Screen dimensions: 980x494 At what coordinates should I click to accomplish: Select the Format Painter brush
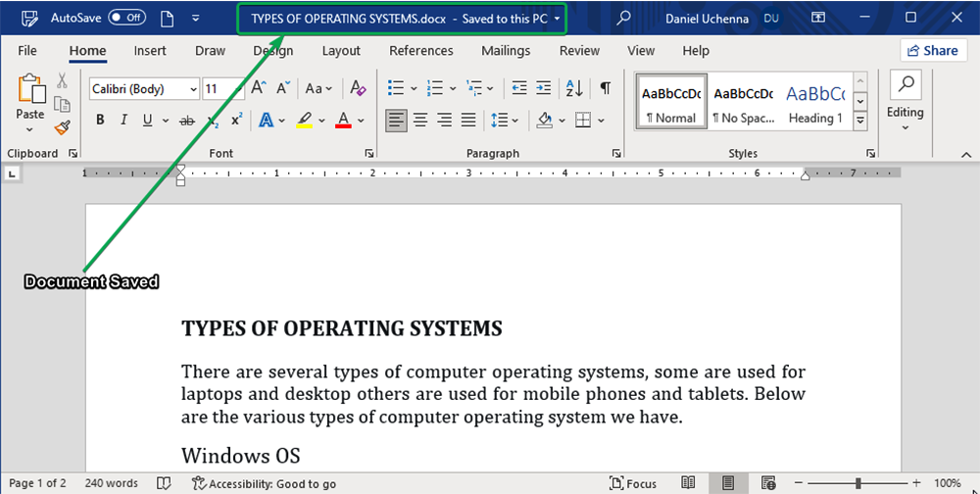(62, 127)
